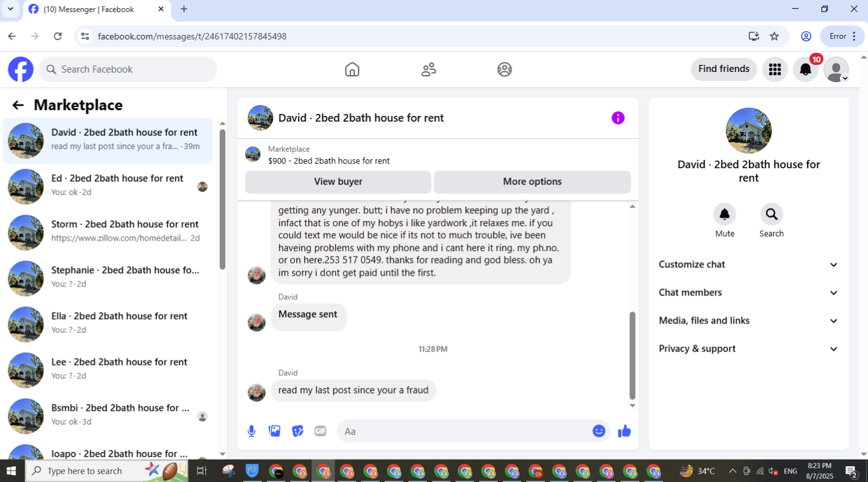Open the Windows Start menu
The height and width of the screenshot is (482, 868).
(11, 471)
